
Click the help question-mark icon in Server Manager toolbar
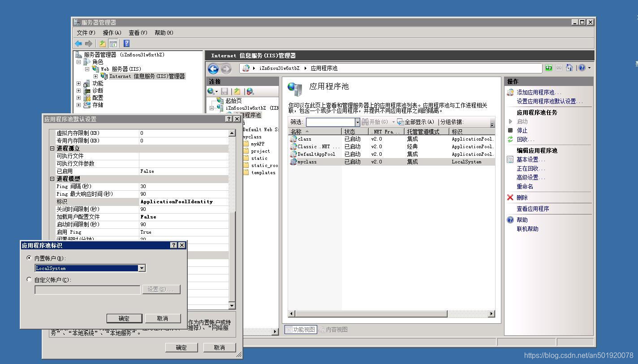(x=126, y=43)
